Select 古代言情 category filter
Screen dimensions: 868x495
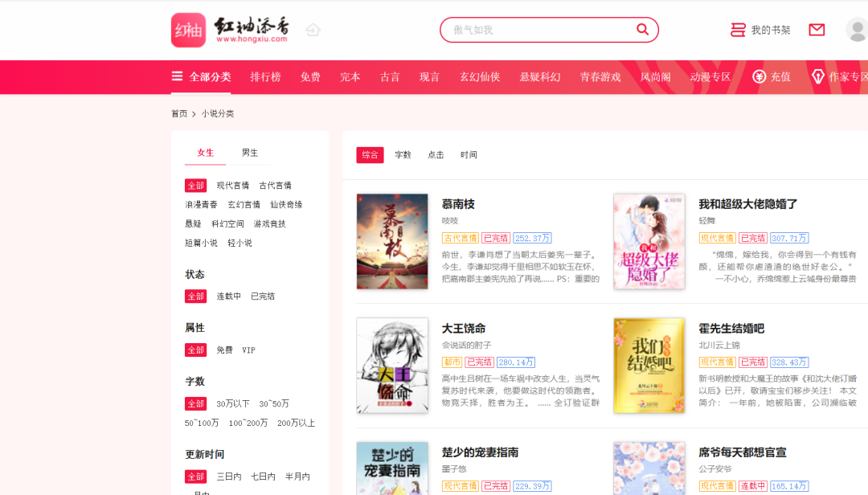pos(275,186)
